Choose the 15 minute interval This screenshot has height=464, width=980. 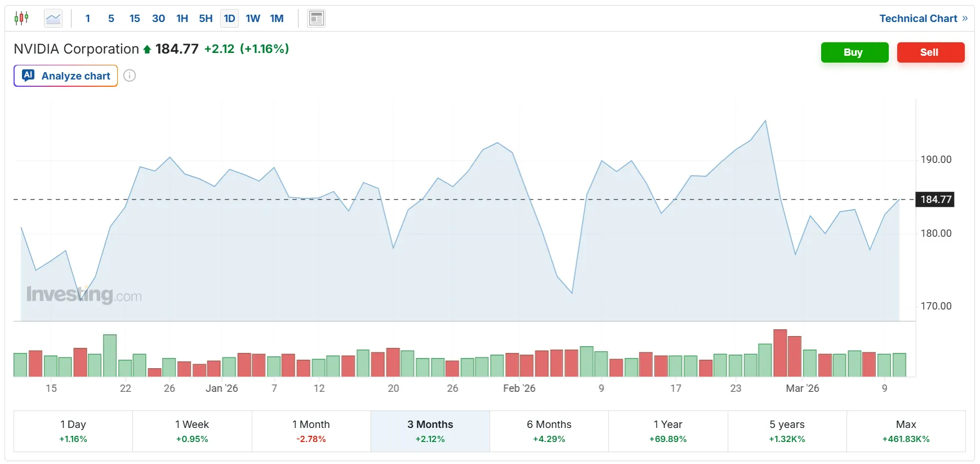(135, 19)
